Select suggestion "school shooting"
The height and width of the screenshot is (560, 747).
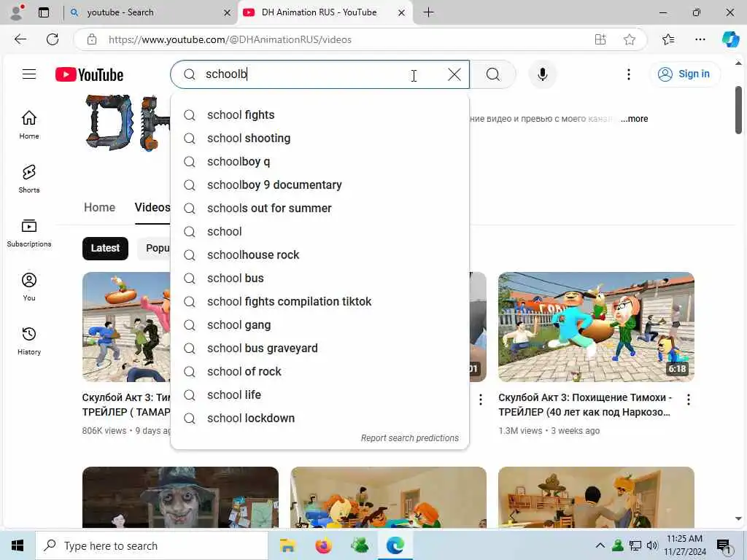pyautogui.click(x=320, y=138)
